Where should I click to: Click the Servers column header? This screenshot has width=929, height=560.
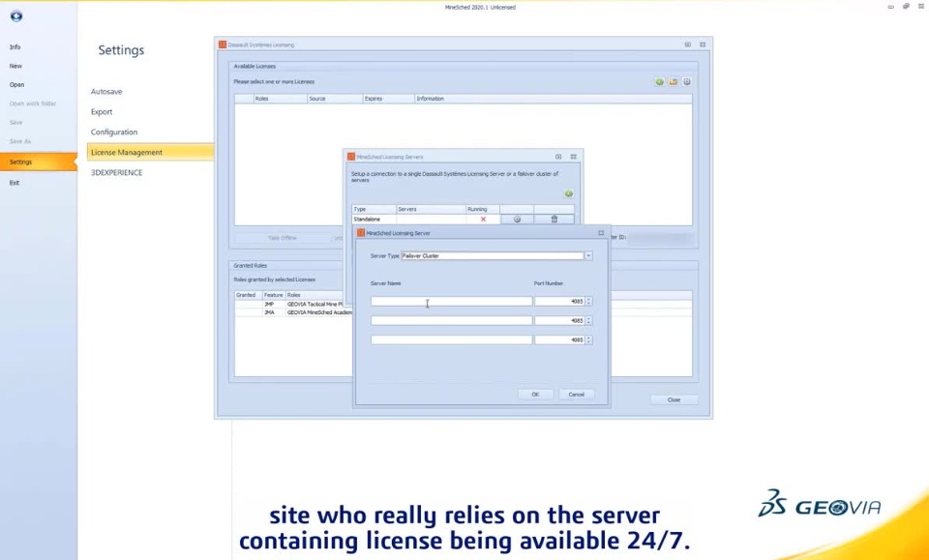431,209
